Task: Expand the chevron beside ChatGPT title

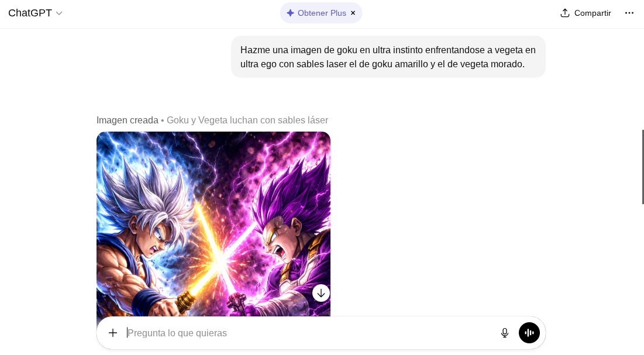Action: coord(59,13)
